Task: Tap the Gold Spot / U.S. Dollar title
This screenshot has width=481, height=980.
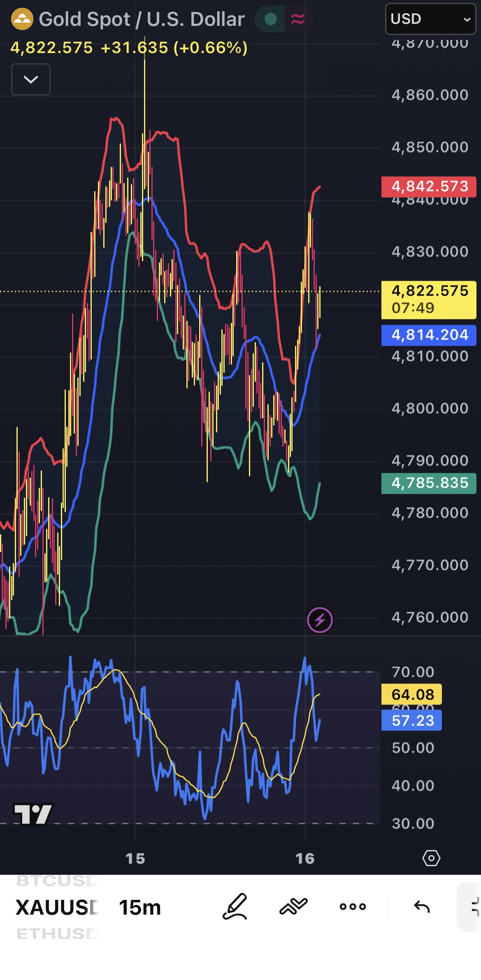Action: [x=142, y=19]
